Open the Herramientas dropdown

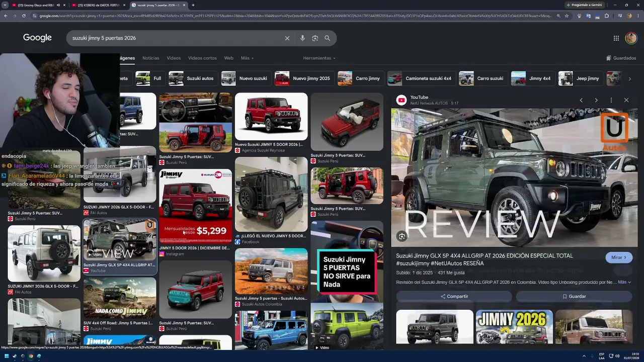click(319, 58)
